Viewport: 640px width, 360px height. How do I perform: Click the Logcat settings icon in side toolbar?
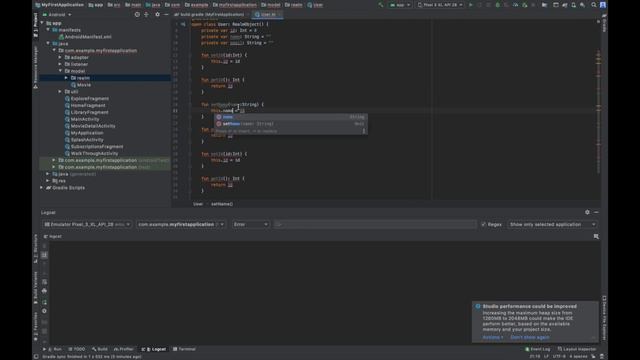(44, 311)
